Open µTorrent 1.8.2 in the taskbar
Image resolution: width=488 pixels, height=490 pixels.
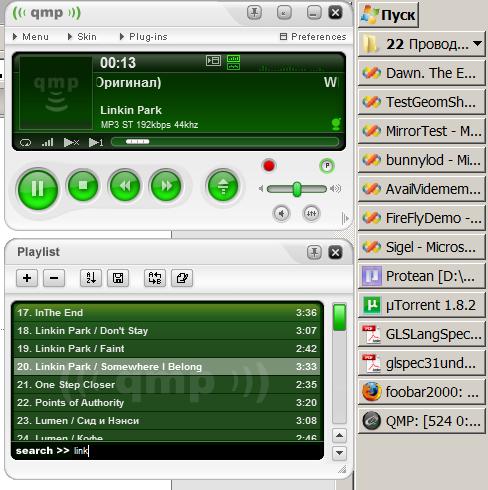[422, 305]
